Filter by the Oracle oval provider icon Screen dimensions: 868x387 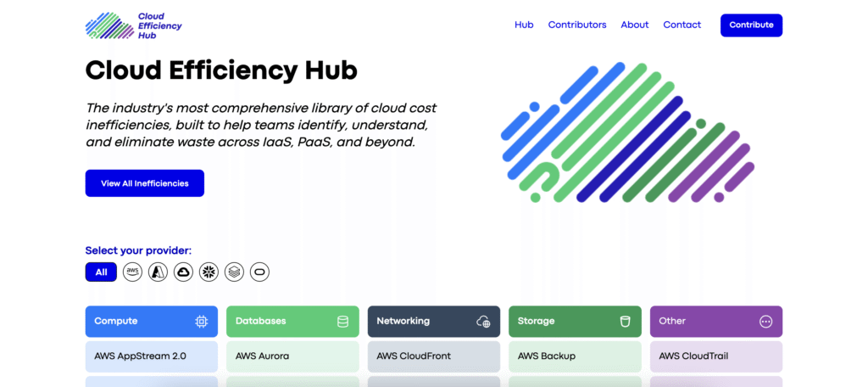[259, 272]
